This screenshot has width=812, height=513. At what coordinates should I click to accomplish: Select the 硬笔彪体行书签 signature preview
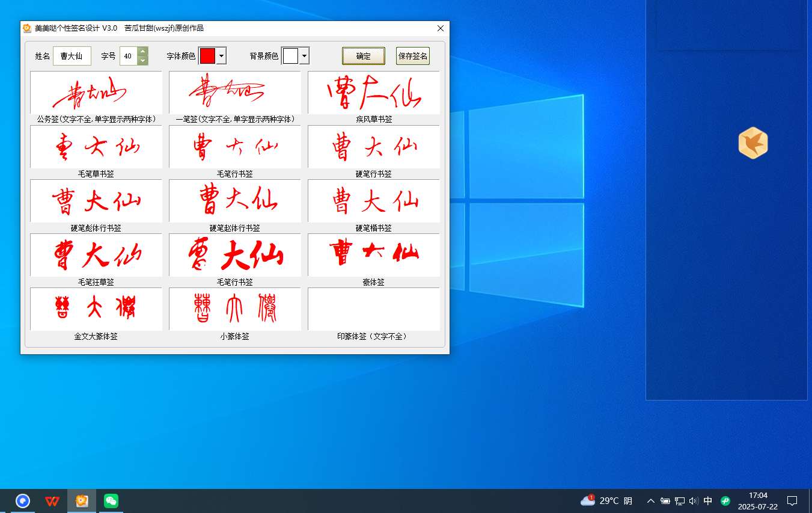coord(96,201)
